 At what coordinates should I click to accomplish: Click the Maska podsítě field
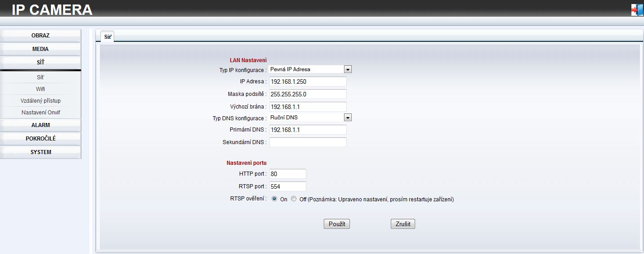tap(308, 94)
